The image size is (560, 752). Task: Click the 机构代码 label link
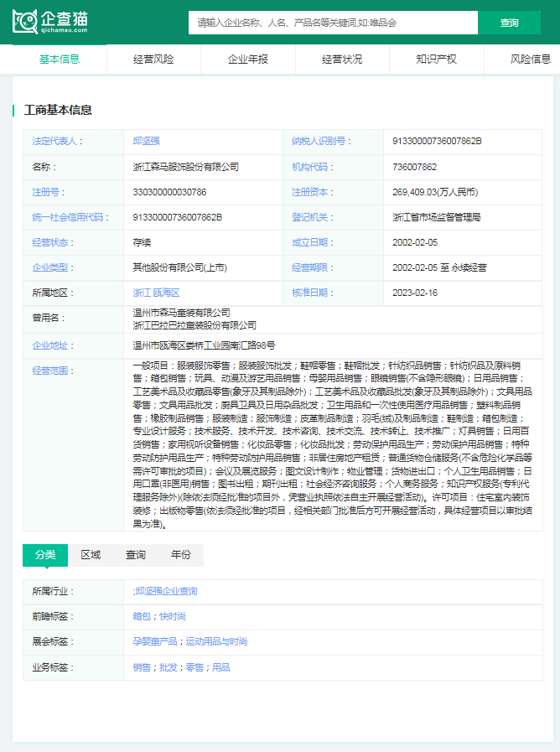(309, 167)
